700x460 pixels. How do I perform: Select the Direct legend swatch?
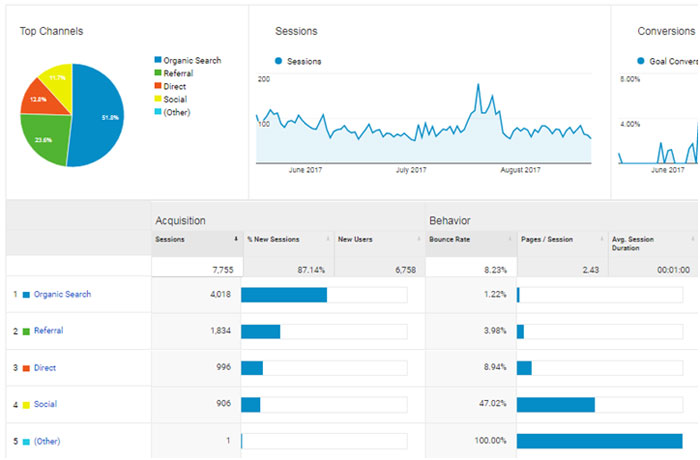[158, 85]
